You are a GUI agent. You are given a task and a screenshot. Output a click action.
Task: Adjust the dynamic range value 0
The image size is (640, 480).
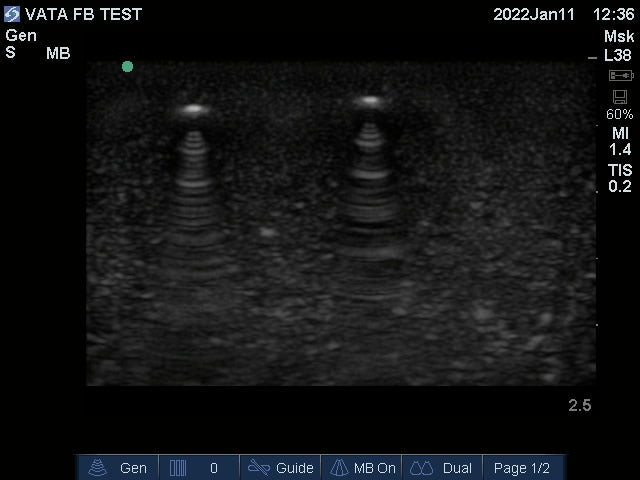point(213,468)
